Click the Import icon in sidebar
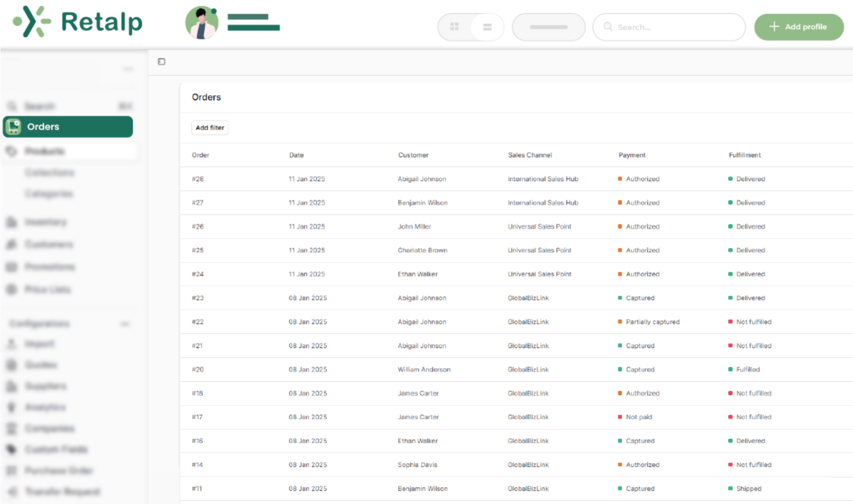This screenshot has width=853, height=504. (11, 344)
